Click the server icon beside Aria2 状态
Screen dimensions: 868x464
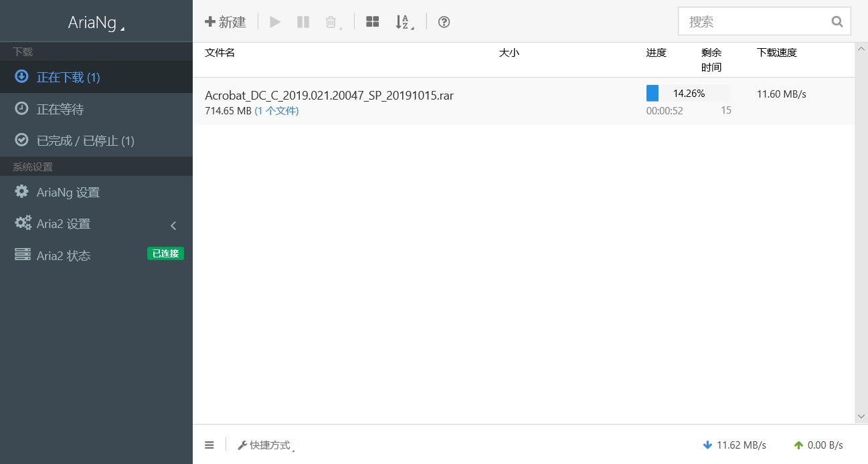(23, 254)
